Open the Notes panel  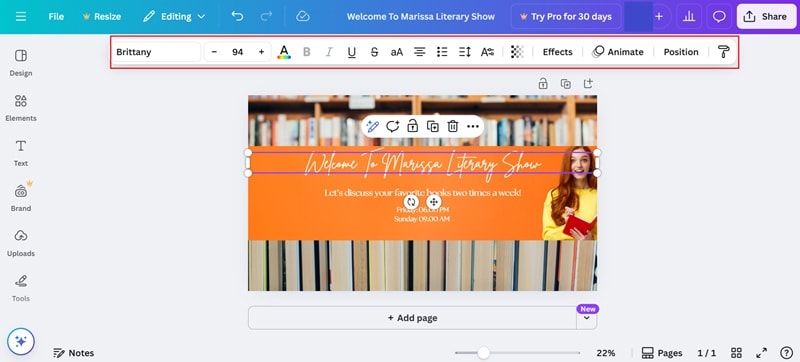73,353
